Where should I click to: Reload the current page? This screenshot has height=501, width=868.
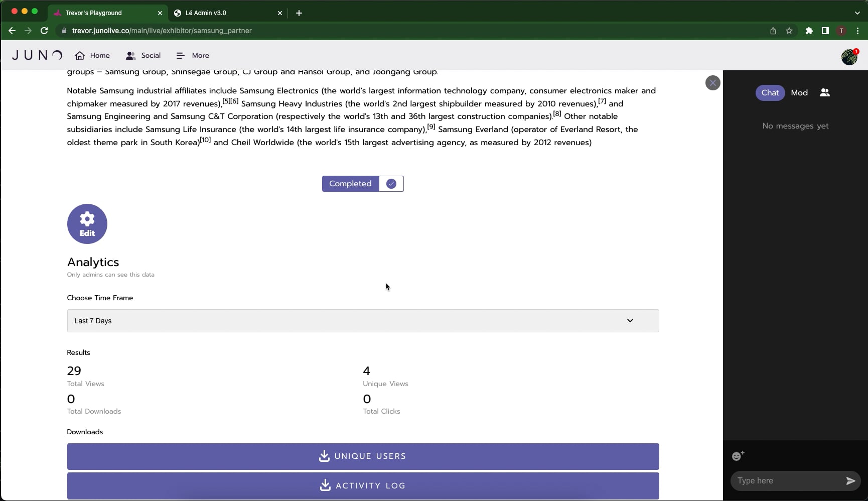44,31
